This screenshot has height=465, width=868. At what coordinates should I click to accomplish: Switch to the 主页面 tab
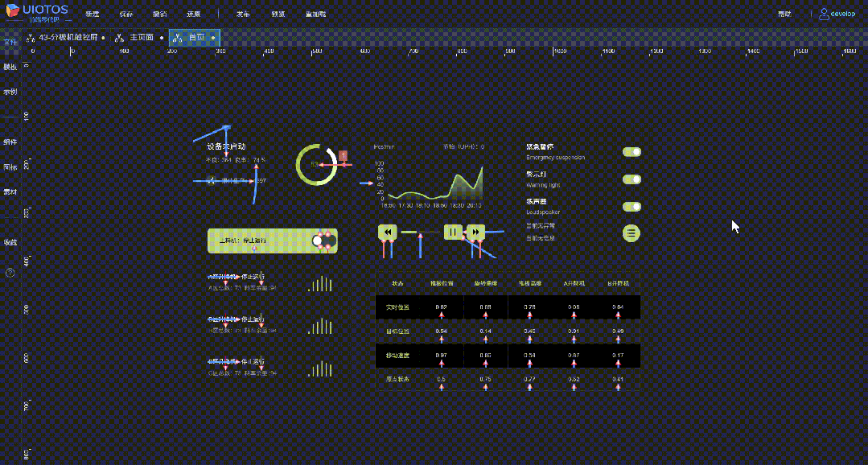[x=141, y=38]
